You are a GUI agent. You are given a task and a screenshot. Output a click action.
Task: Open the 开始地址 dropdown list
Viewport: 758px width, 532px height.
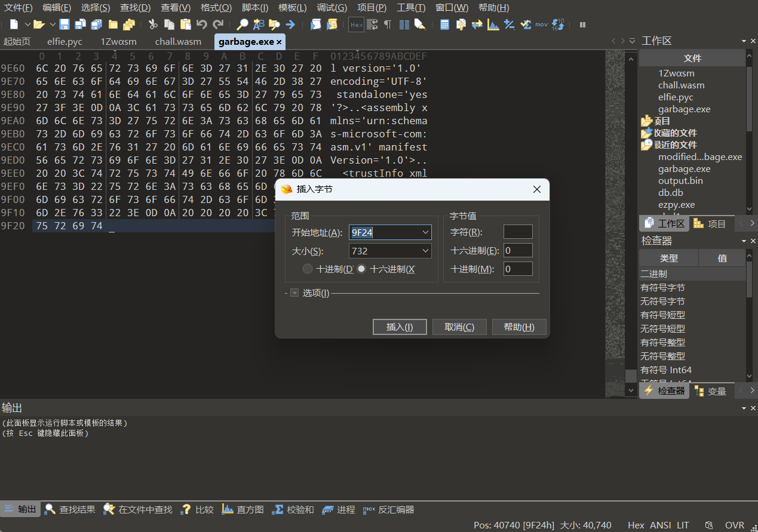pyautogui.click(x=426, y=232)
